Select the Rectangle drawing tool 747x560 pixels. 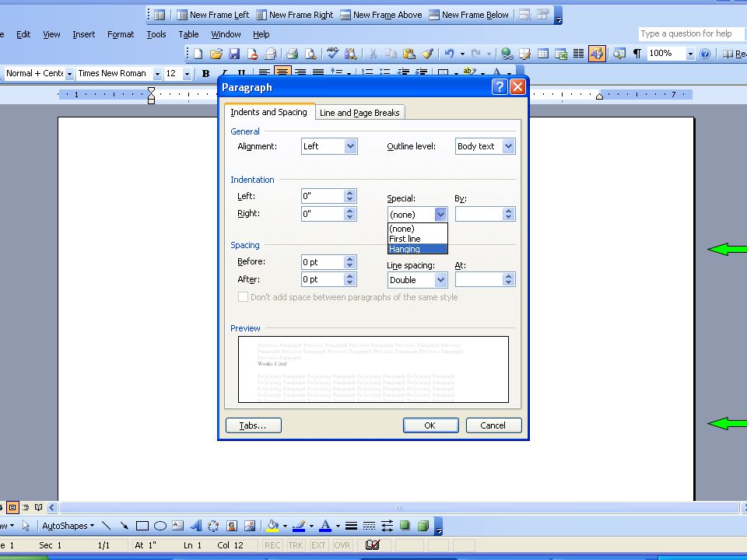[142, 526]
